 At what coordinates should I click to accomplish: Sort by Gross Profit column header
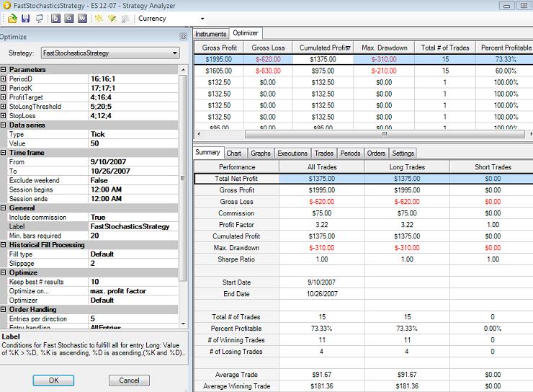(219, 48)
